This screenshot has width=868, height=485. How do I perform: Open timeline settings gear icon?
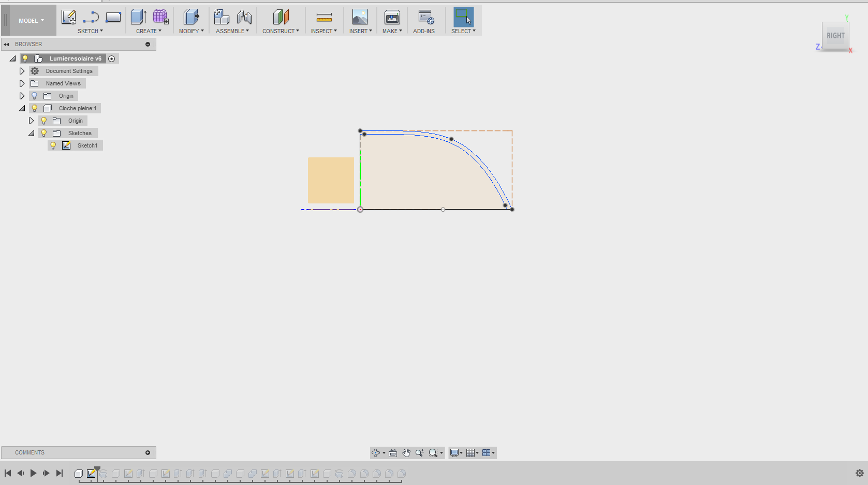[859, 473]
